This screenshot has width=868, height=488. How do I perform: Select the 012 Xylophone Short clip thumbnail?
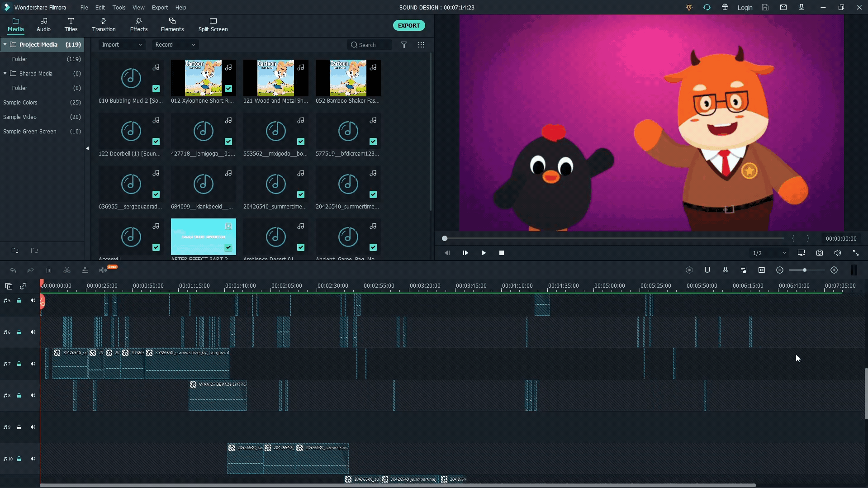click(204, 78)
